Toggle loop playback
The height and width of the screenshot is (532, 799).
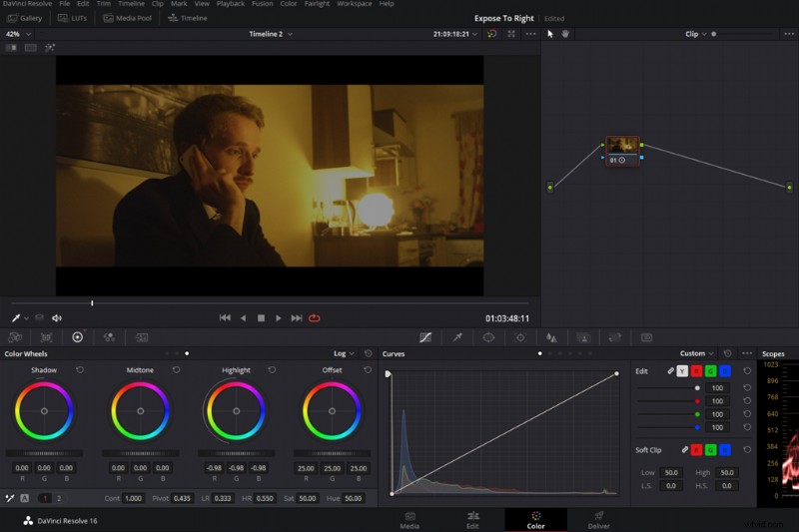click(315, 318)
